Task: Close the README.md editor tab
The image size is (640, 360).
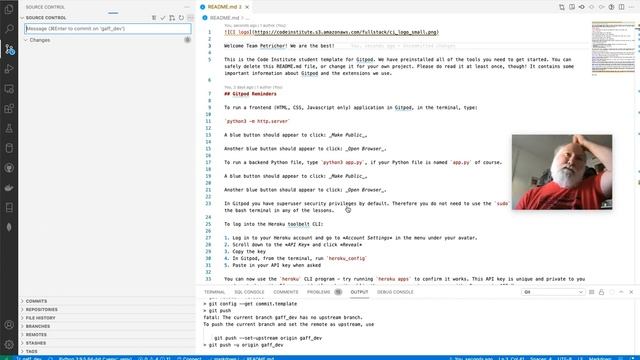Action: (247, 7)
